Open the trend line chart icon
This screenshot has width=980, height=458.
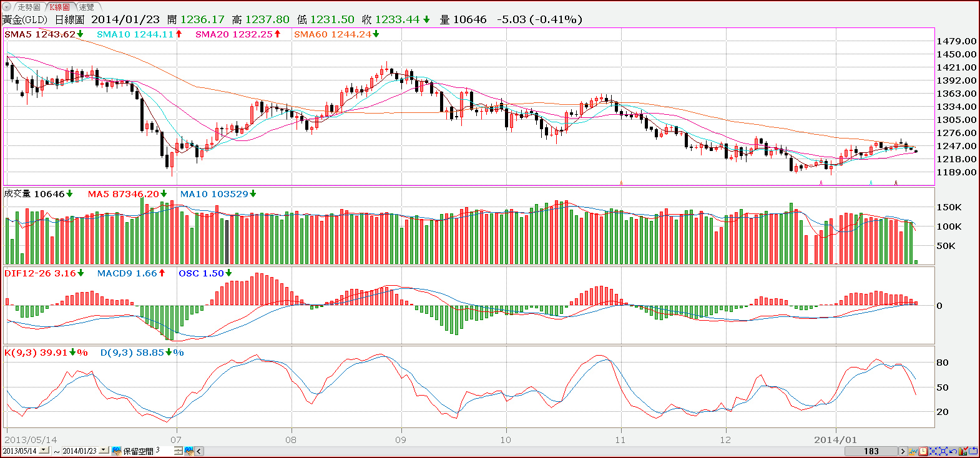[x=913, y=451]
